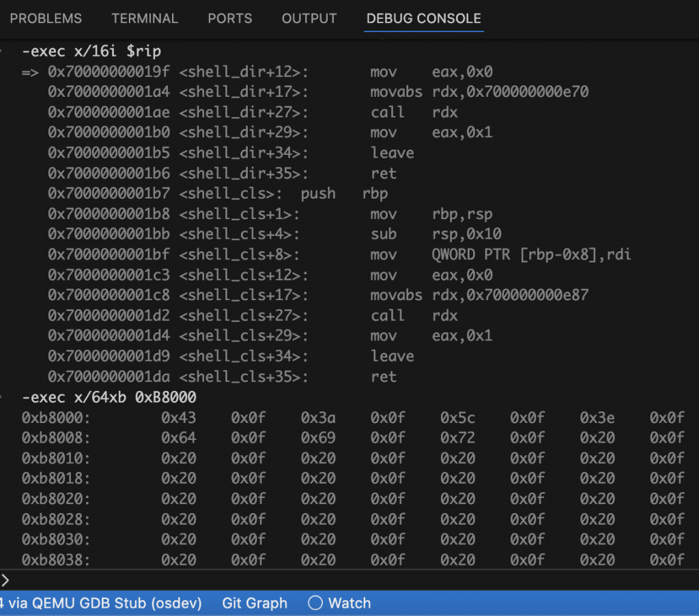Click byte value 0x64

click(179, 438)
